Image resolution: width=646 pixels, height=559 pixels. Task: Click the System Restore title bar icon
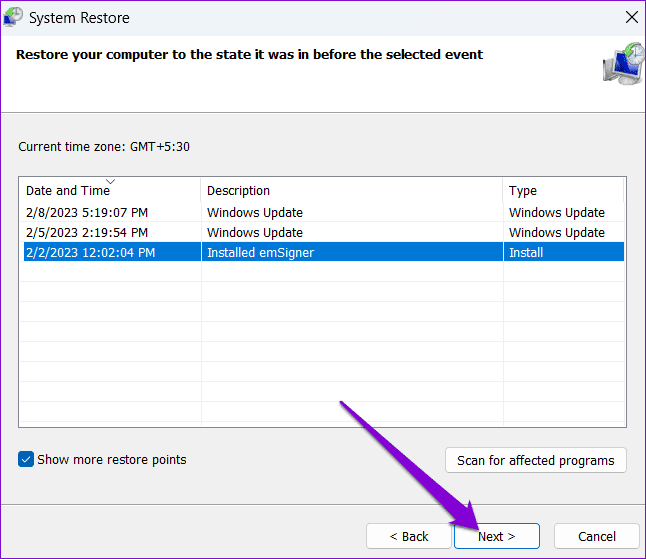pos(13,18)
